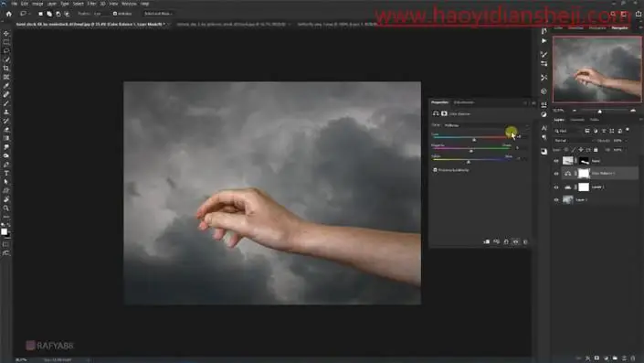This screenshot has width=644, height=363.
Task: Open the workspace switcher at top right
Action: tap(625, 14)
